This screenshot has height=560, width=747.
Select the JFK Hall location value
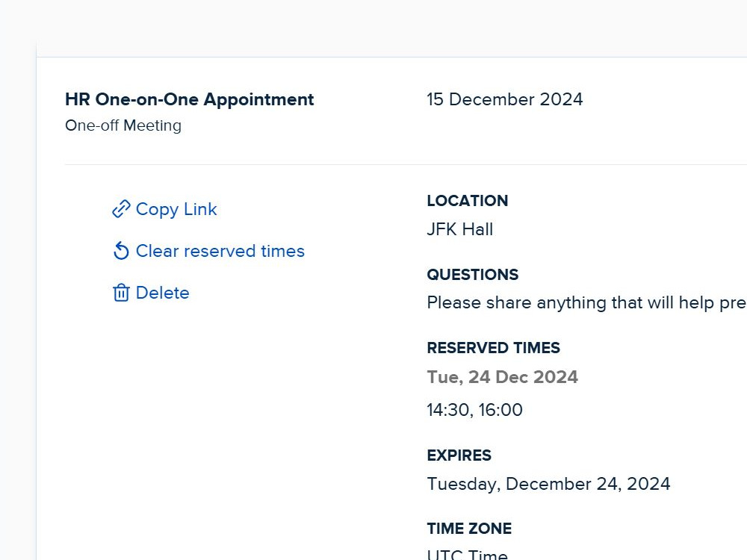(459, 229)
